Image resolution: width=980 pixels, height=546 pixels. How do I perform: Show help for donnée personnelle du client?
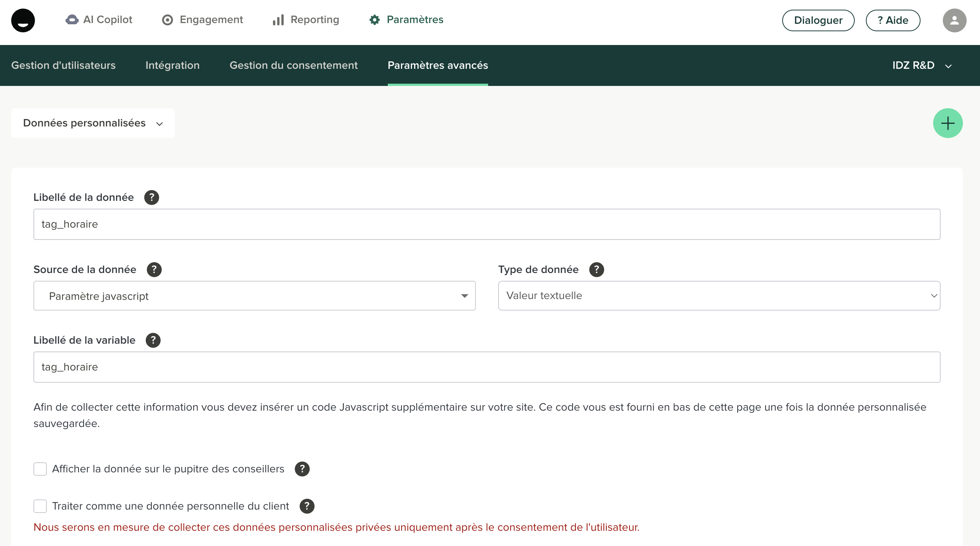tap(307, 507)
